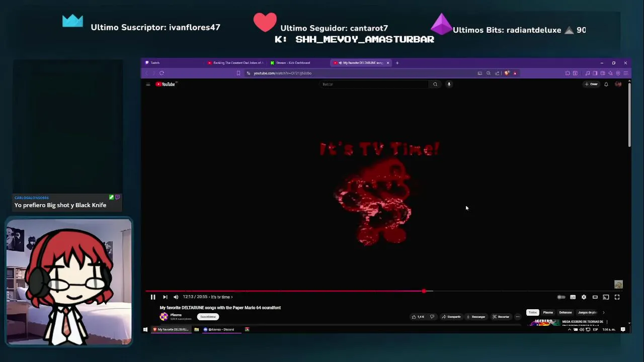Switch to Stream - Kick Dashboard tab

pyautogui.click(x=297, y=63)
